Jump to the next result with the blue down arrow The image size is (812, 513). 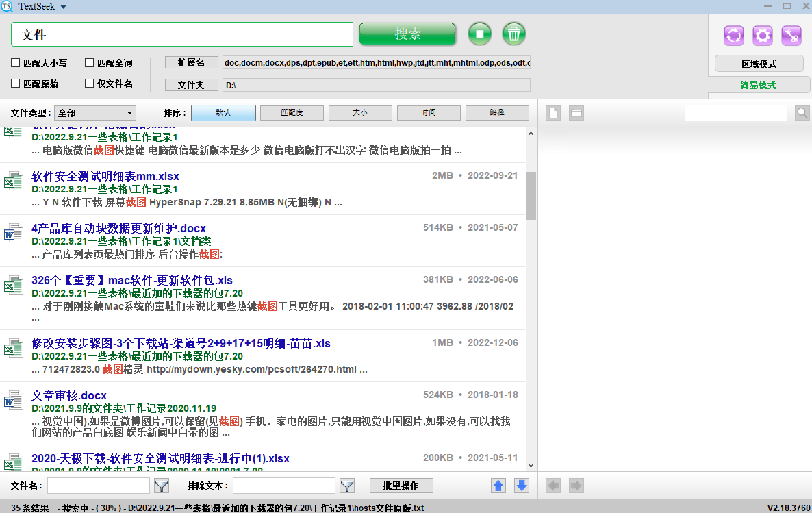pos(522,486)
